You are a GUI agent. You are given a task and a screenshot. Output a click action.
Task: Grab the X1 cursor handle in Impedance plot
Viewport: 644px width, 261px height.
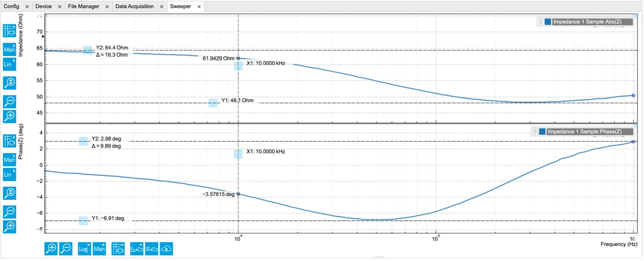click(238, 66)
